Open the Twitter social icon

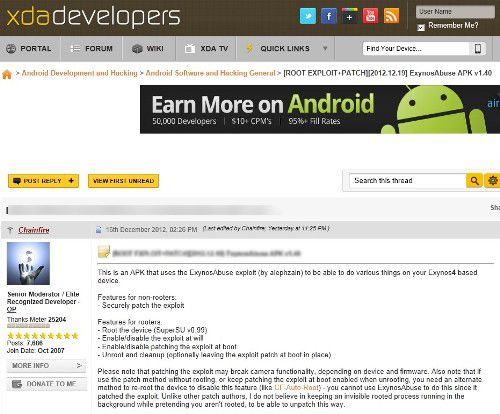pyautogui.click(x=308, y=16)
